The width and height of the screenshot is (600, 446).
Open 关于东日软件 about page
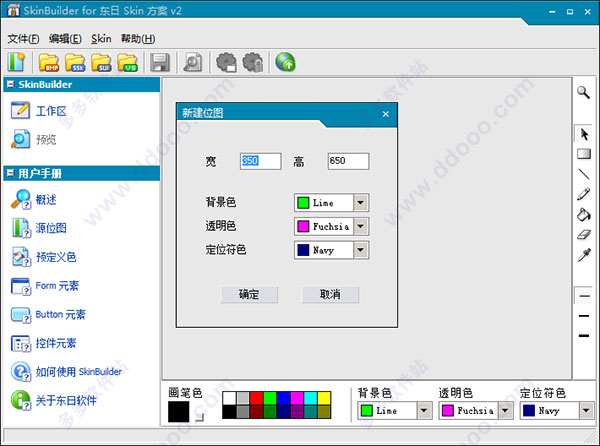[x=54, y=400]
